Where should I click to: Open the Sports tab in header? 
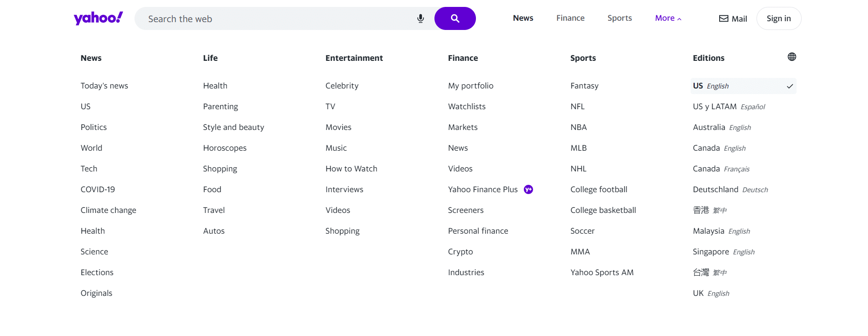619,18
